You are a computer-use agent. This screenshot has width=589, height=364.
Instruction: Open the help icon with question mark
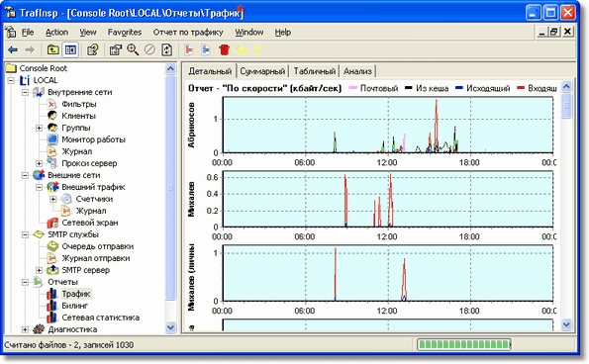(92, 49)
